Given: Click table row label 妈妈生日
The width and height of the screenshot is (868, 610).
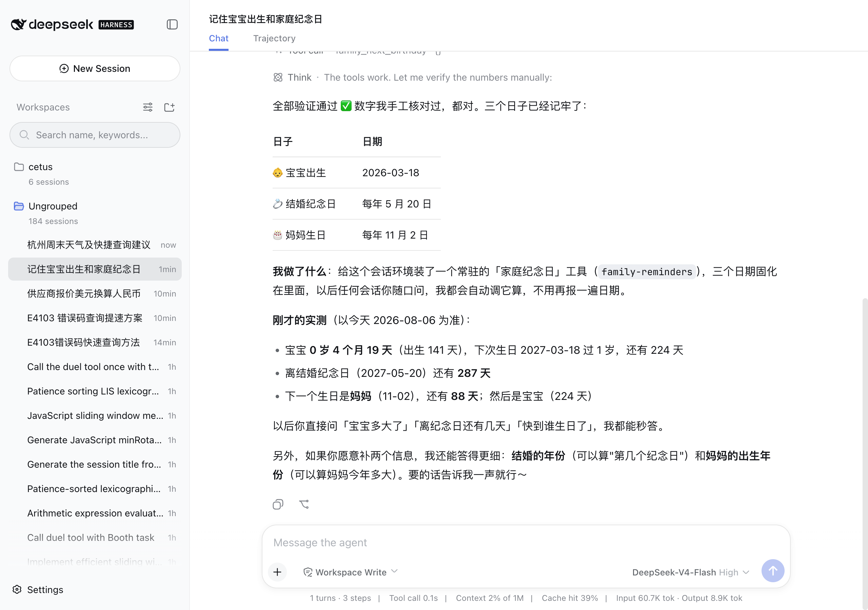Looking at the screenshot, I should coord(299,235).
